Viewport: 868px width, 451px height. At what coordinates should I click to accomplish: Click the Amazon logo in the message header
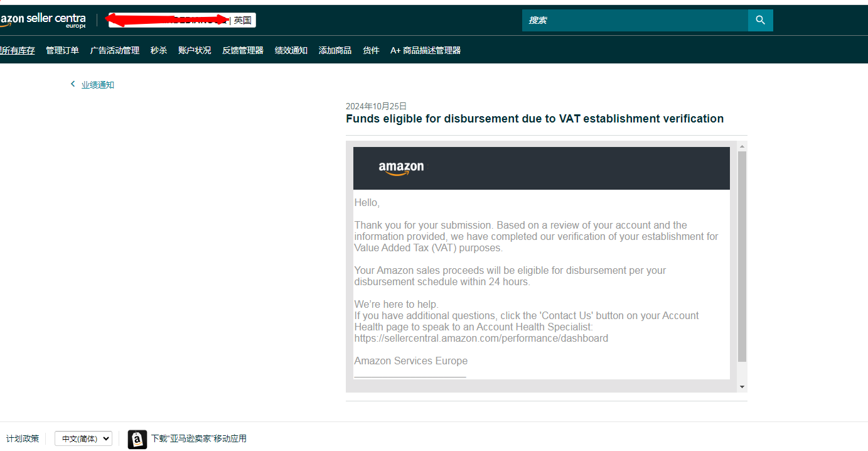pos(401,168)
